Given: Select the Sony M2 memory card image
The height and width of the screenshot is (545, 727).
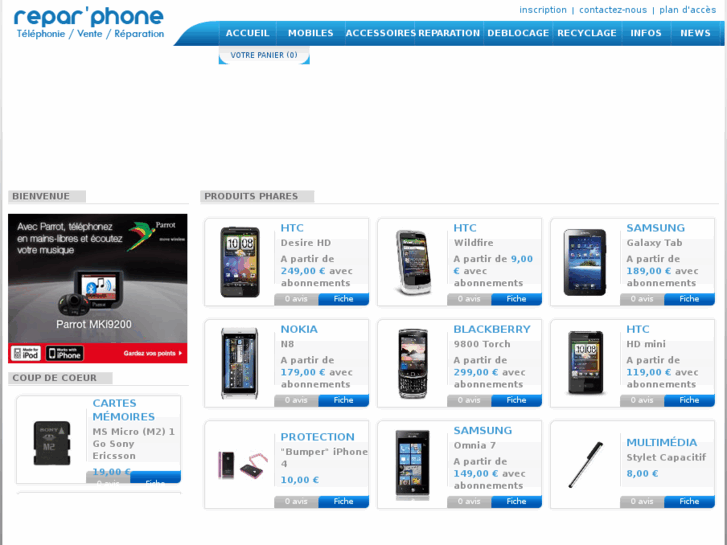Looking at the screenshot, I should (x=51, y=442).
